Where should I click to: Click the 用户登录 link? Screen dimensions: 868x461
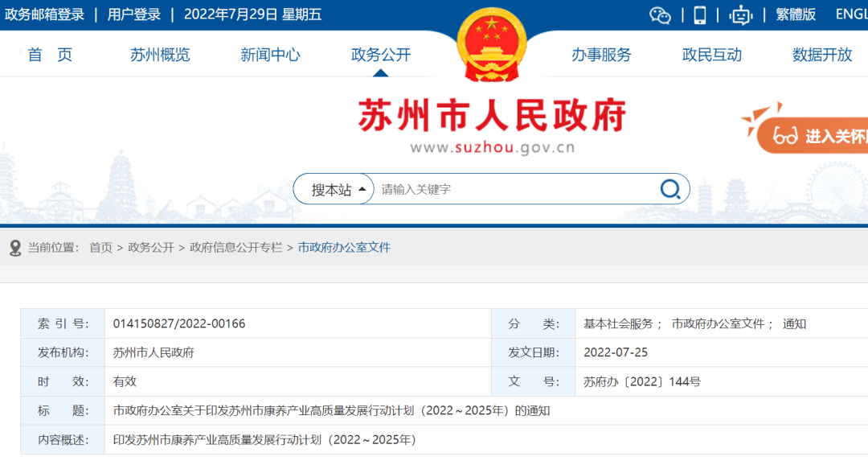134,14
